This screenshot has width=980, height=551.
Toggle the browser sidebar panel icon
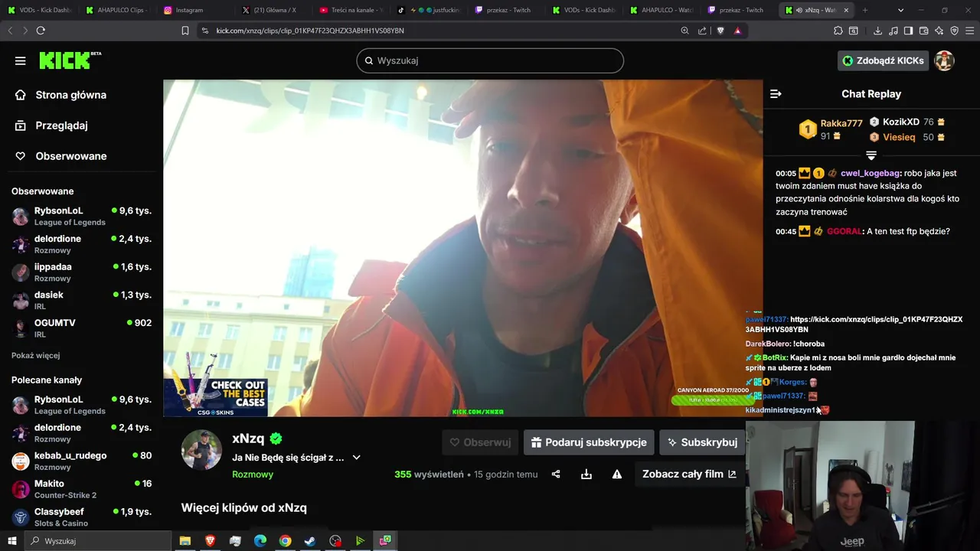908,31
